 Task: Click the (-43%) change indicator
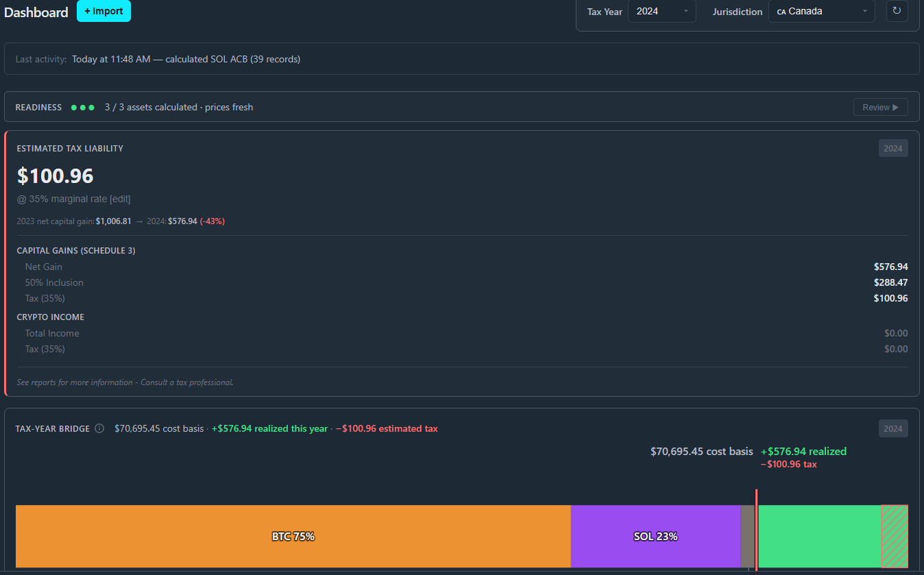click(212, 221)
